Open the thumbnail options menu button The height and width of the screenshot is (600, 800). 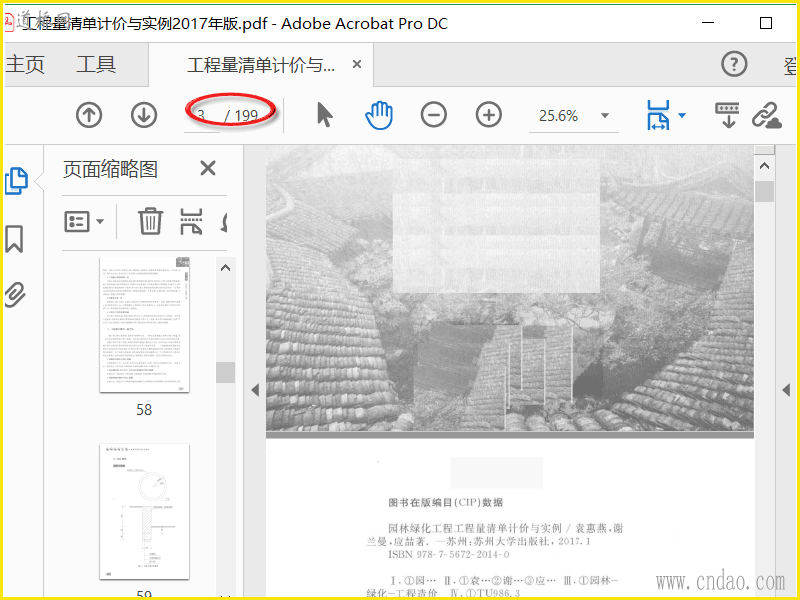click(x=84, y=221)
